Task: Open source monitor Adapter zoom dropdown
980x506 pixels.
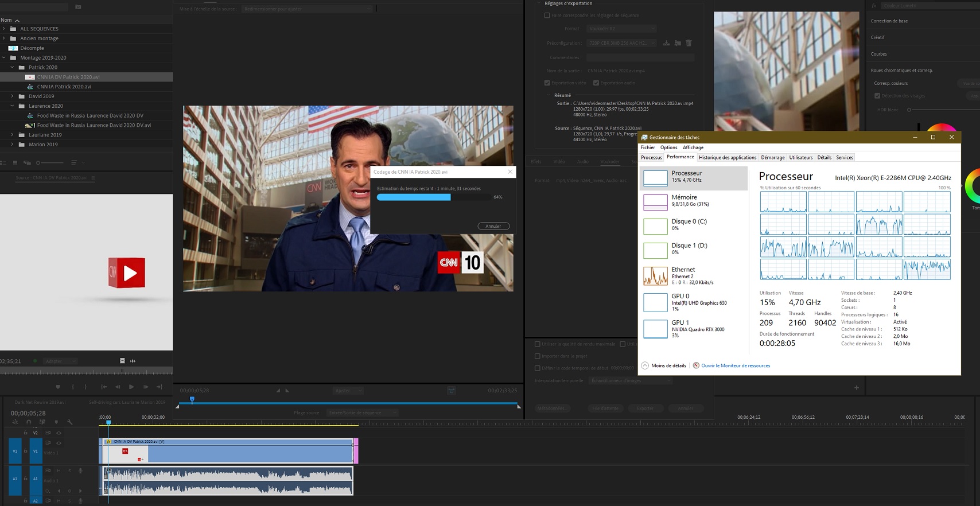Action: (60, 361)
